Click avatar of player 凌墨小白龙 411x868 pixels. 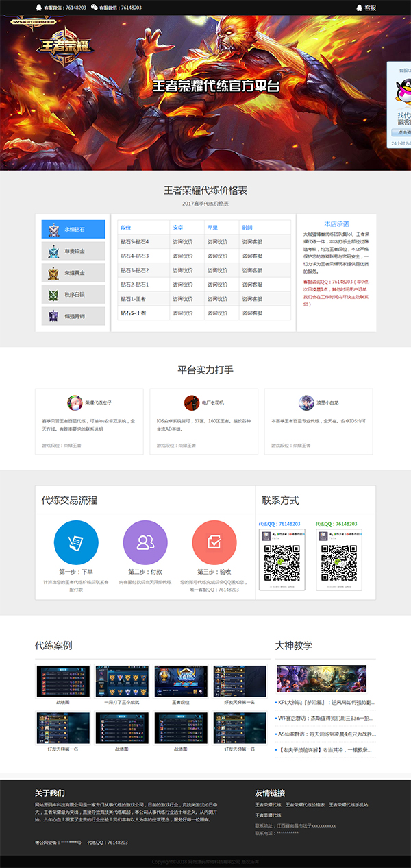pyautogui.click(x=306, y=402)
